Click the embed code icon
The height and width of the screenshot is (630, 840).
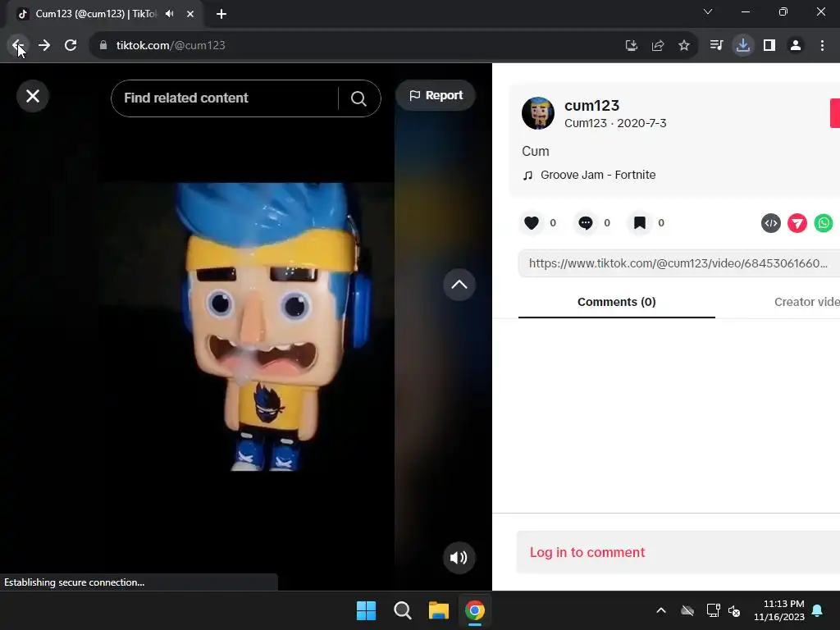(771, 223)
